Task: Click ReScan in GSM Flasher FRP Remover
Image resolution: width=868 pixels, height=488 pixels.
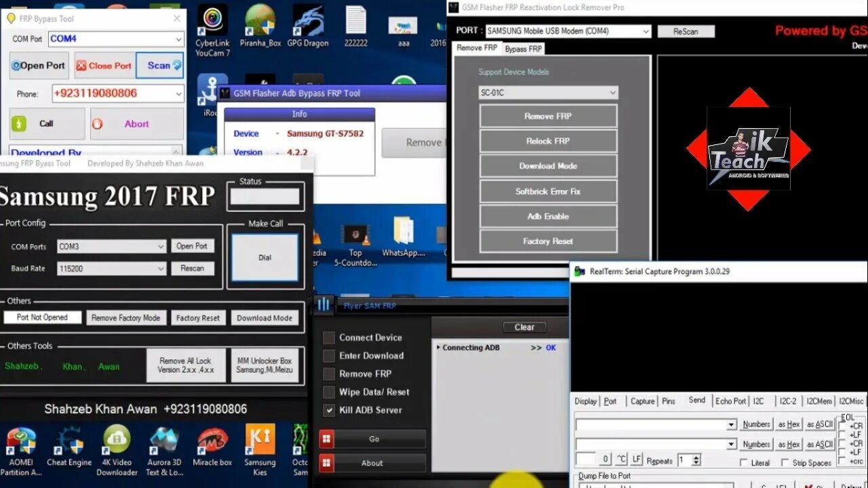Action: pos(686,31)
